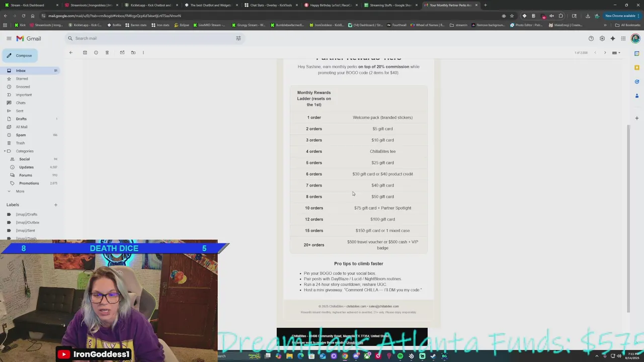The width and height of the screenshot is (644, 362).
Task: Open the Gmail main menu hamburger
Action: point(9,38)
